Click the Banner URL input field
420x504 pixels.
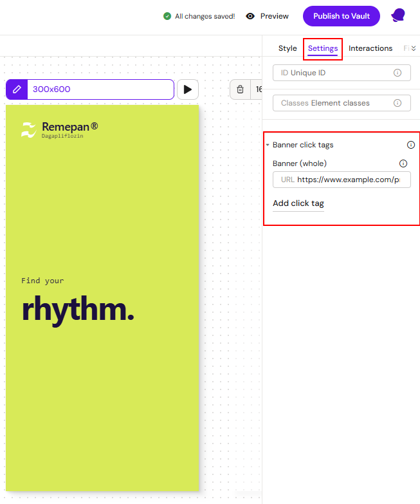pyautogui.click(x=342, y=180)
